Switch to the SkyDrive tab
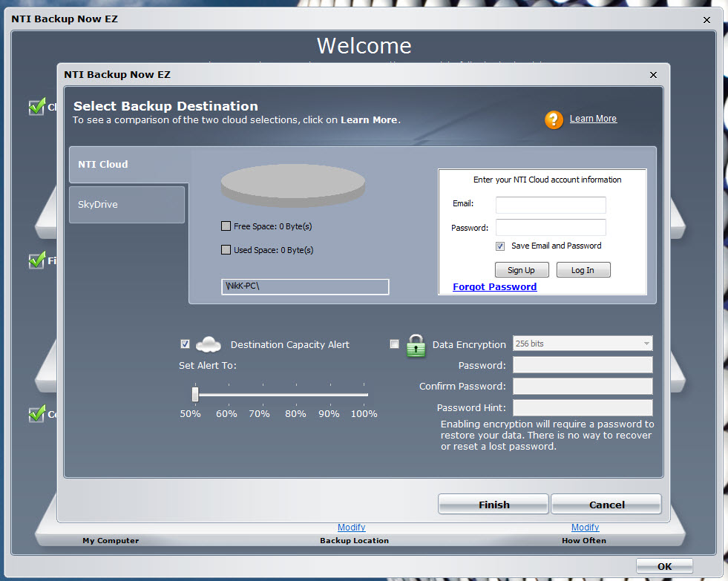728x581 pixels. pyautogui.click(x=127, y=205)
